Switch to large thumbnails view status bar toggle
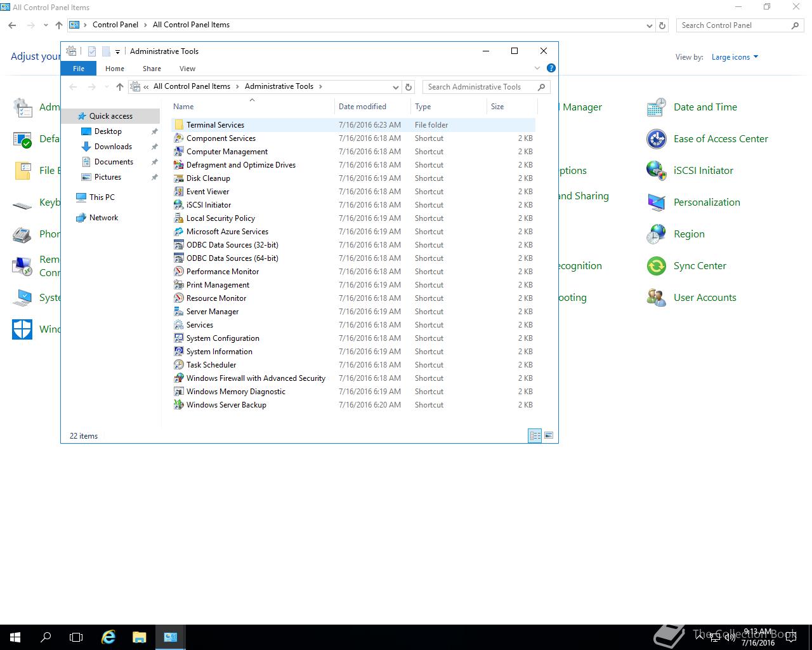The image size is (812, 650). (549, 435)
